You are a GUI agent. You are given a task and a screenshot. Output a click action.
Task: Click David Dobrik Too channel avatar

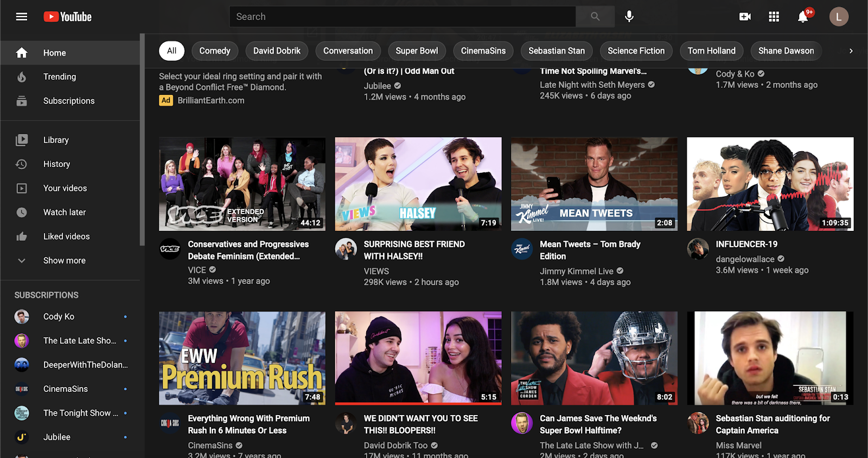tap(346, 423)
